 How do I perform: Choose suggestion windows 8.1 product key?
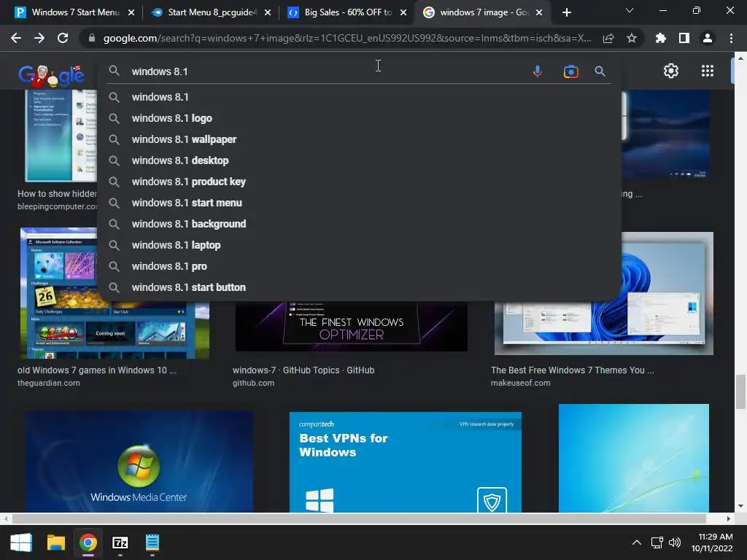pos(359,182)
